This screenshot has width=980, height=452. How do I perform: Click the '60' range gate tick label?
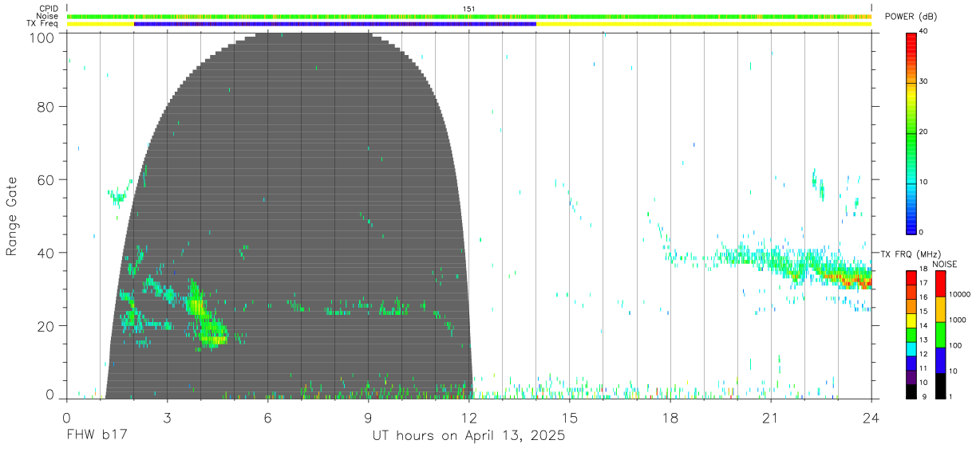click(x=47, y=179)
